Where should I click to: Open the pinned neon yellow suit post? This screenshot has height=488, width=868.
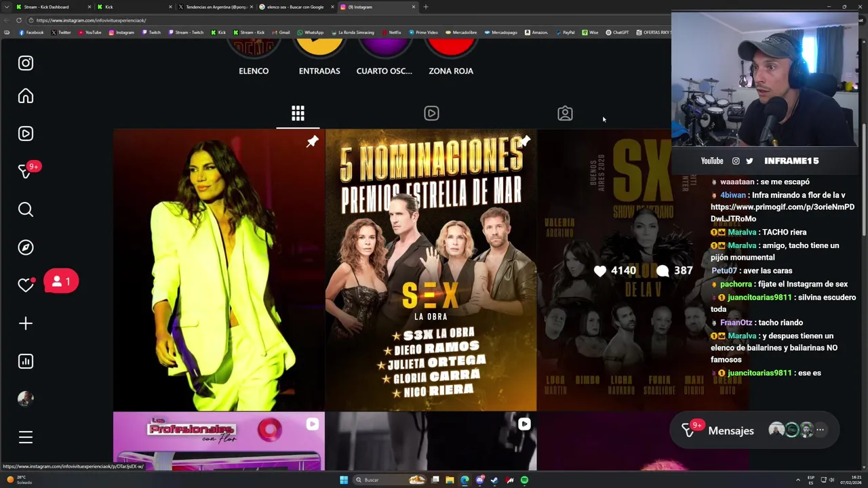[218, 270]
